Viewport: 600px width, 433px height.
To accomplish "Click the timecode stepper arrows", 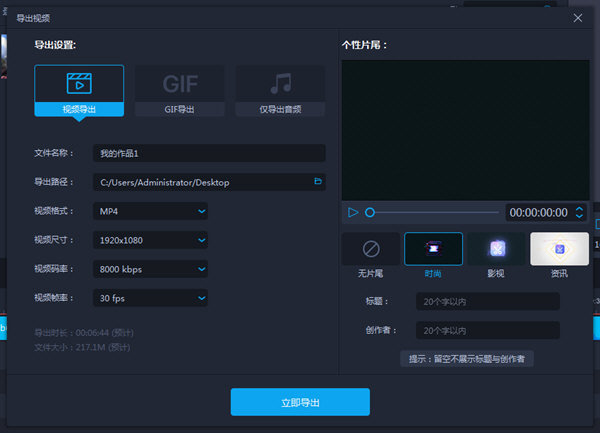I will 579,212.
